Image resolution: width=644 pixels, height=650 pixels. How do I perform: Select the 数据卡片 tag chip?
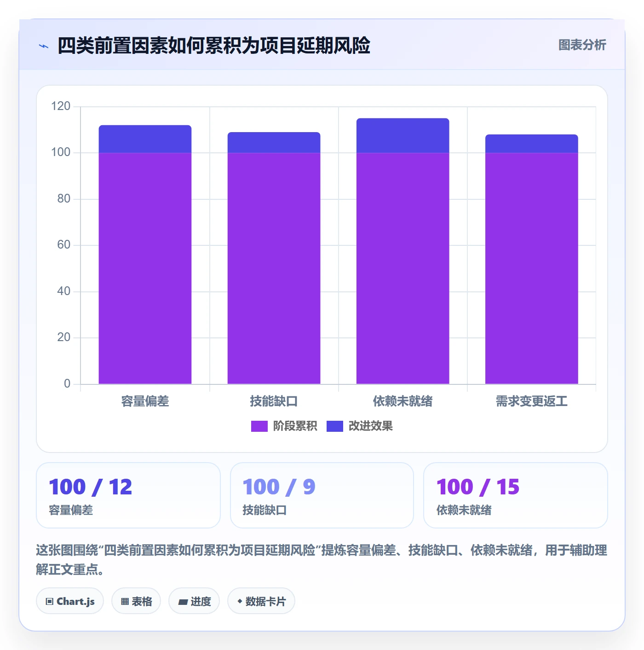click(x=261, y=601)
